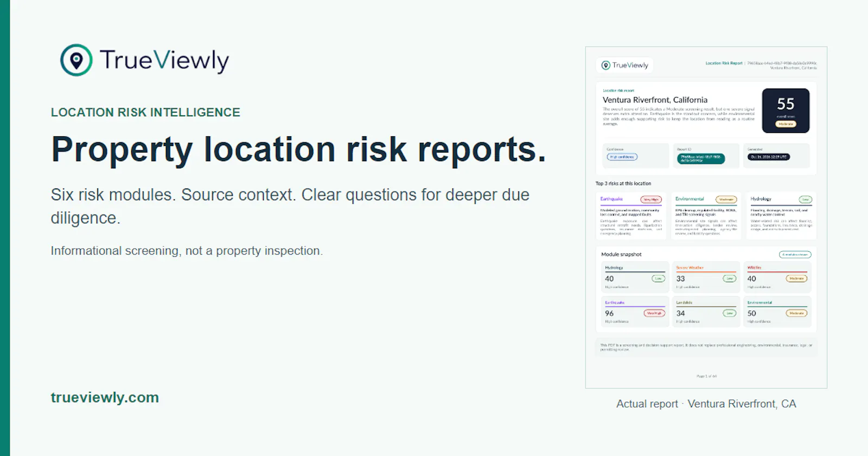868x456 pixels.
Task: Click the 55 overall score box
Action: 786,111
